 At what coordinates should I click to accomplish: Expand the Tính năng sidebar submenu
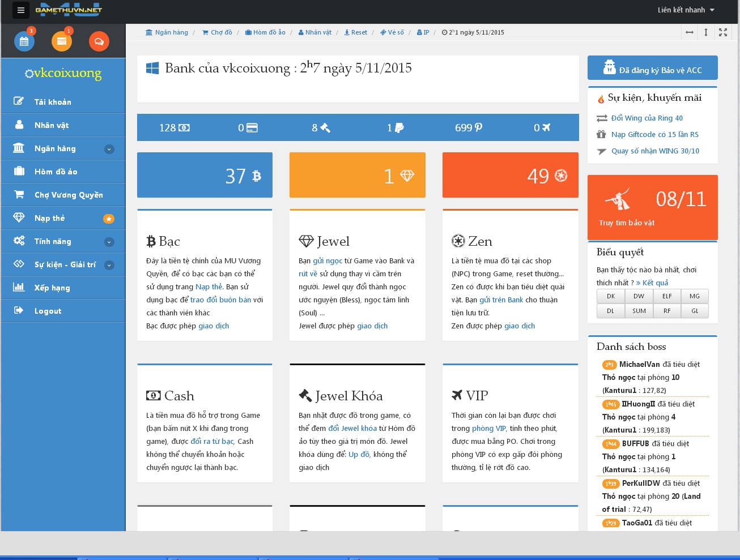(x=109, y=242)
